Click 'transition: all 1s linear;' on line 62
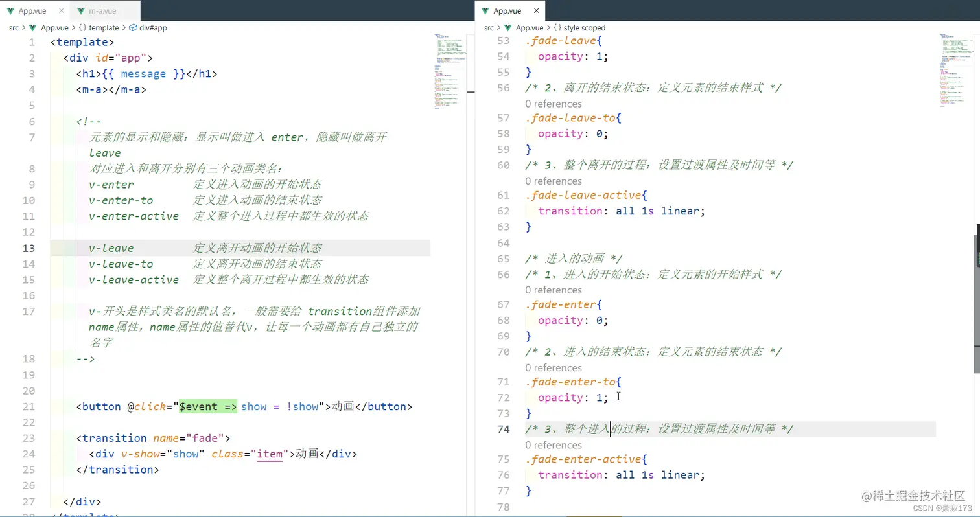Screen dimensions: 980x517 point(622,211)
